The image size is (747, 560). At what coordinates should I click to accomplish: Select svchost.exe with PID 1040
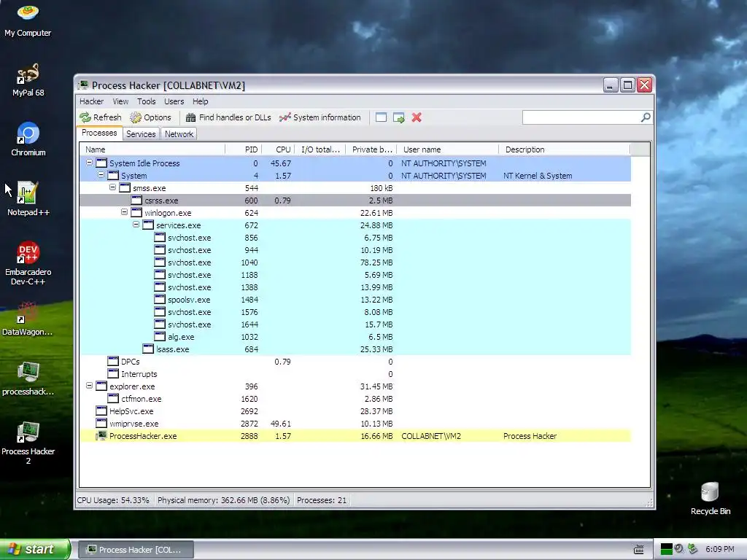(x=355, y=262)
